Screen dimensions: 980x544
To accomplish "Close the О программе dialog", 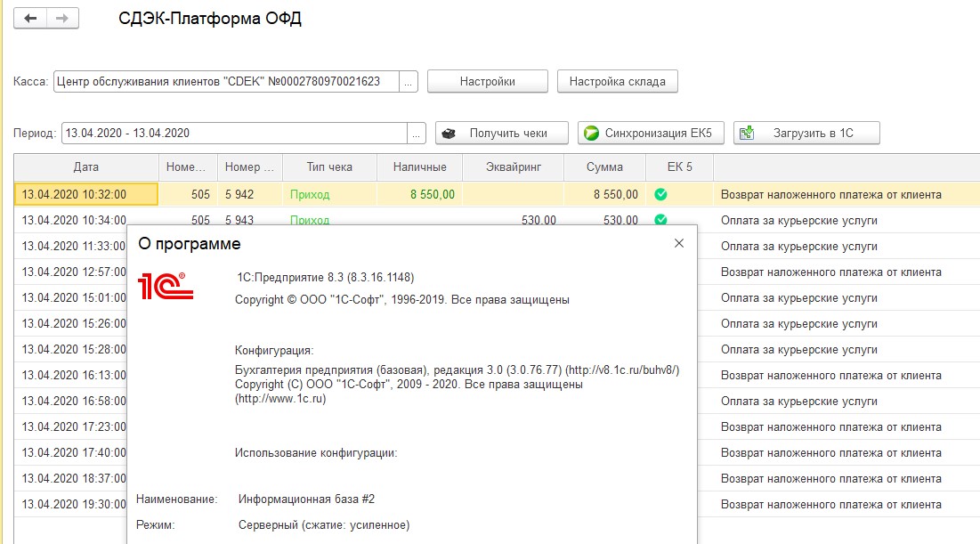I will pos(679,243).
